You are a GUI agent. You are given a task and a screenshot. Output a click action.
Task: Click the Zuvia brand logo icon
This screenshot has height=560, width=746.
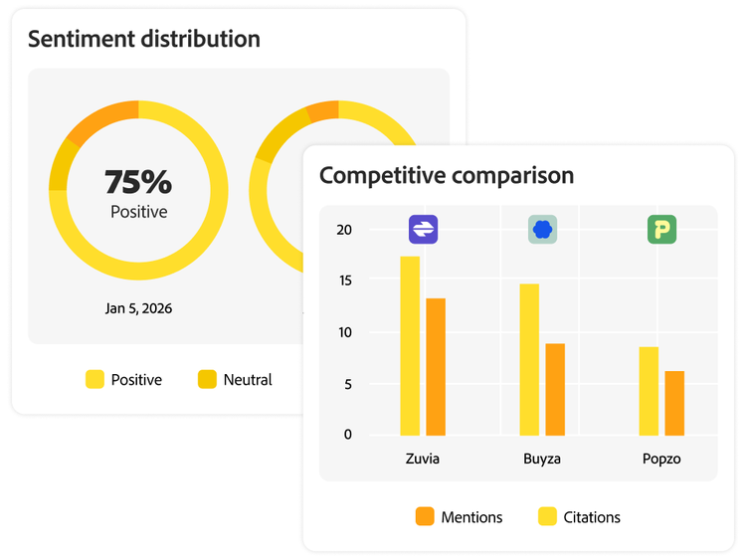click(x=423, y=230)
